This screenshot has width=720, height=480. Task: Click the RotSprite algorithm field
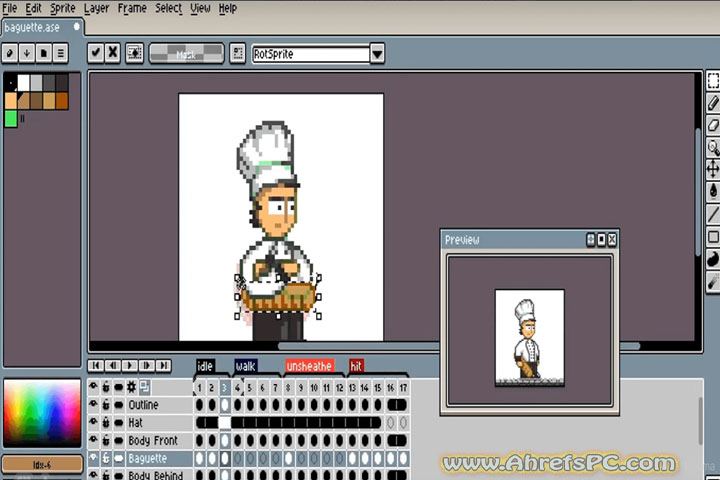[311, 54]
